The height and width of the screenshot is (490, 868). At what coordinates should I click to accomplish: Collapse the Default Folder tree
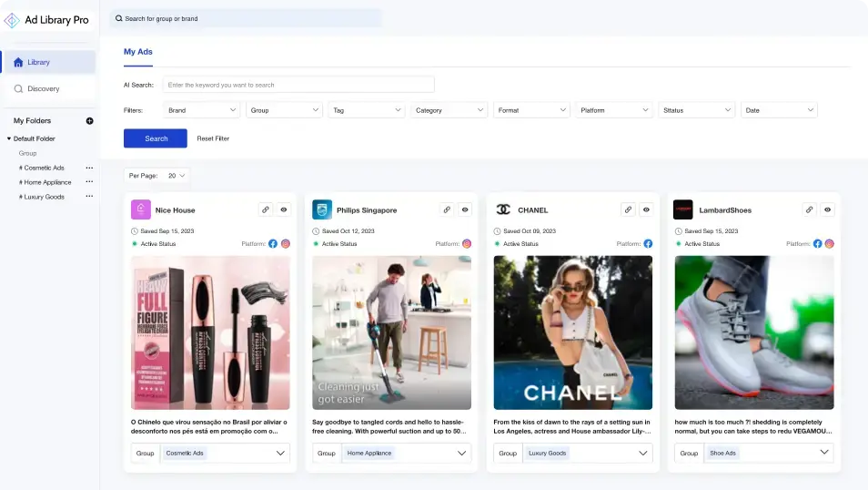[9, 138]
